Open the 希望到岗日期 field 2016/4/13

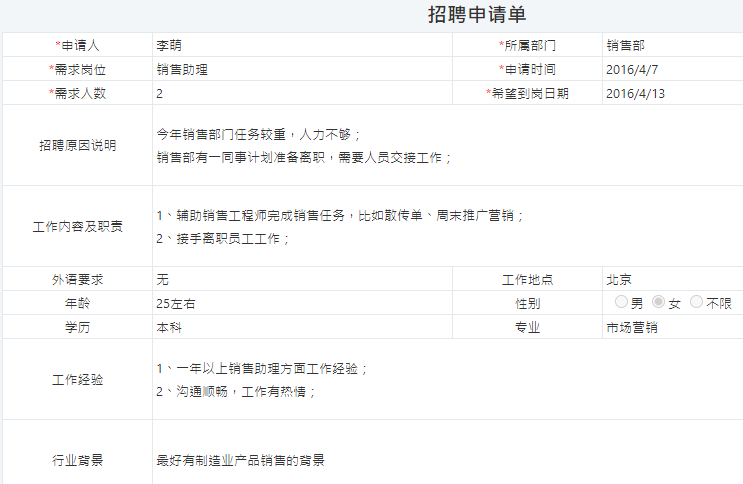tap(671, 93)
